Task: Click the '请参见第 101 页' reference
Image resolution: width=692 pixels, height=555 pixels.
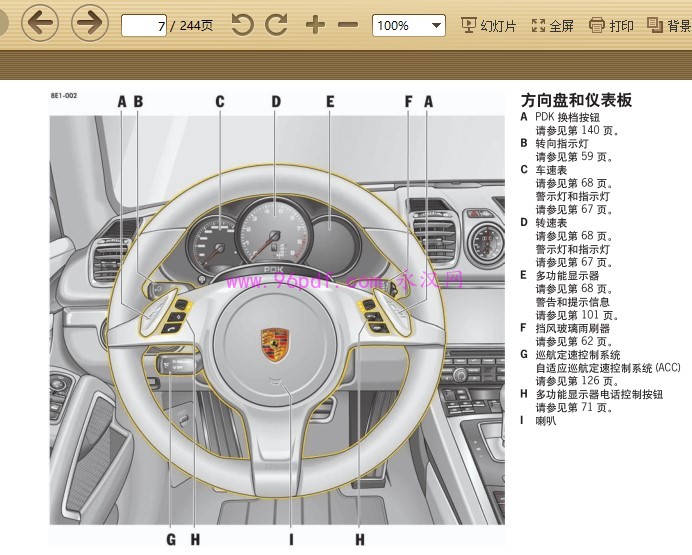Action: 578,315
